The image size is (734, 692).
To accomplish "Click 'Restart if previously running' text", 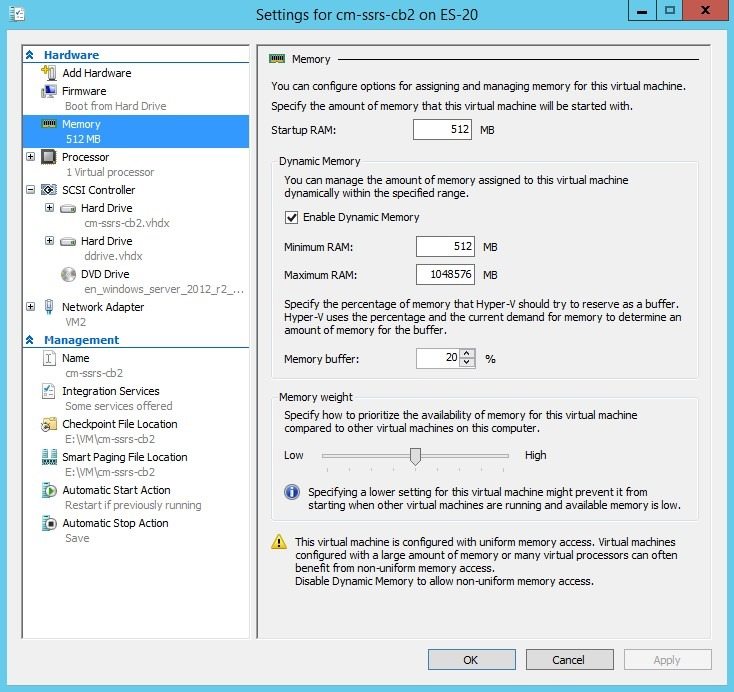I will 133,505.
